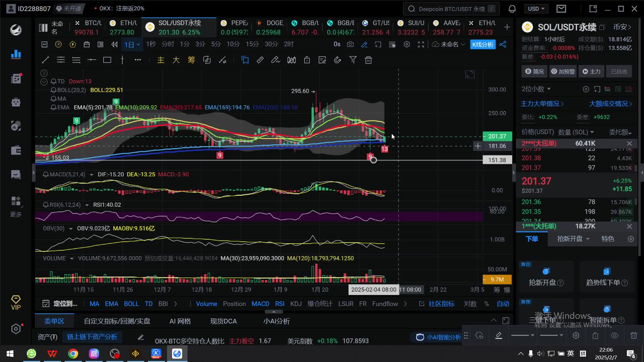
Task: Enter fullscreen chart mode
Action: coord(421,44)
